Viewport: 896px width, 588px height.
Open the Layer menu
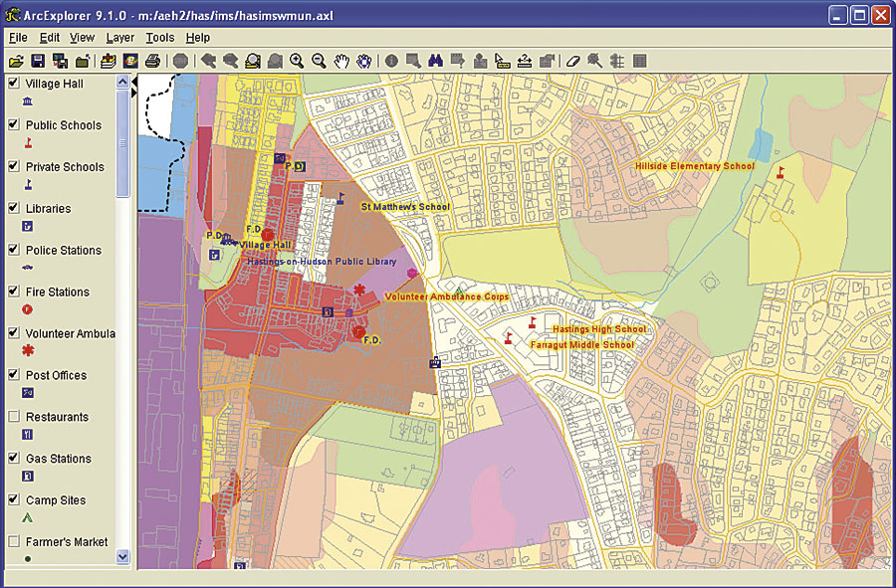coord(119,38)
